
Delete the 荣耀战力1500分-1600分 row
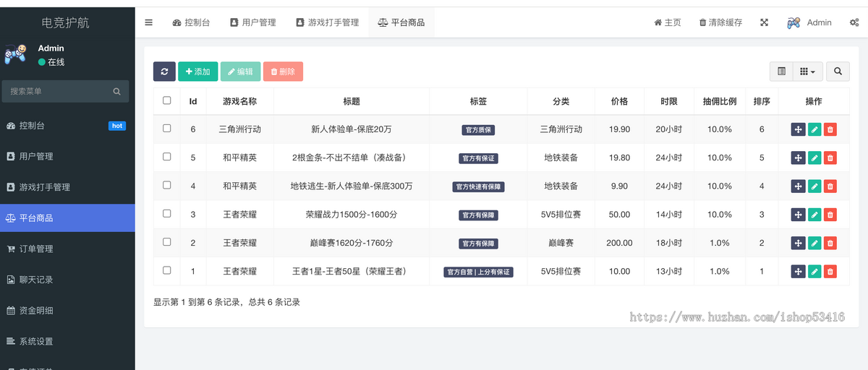[830, 215]
